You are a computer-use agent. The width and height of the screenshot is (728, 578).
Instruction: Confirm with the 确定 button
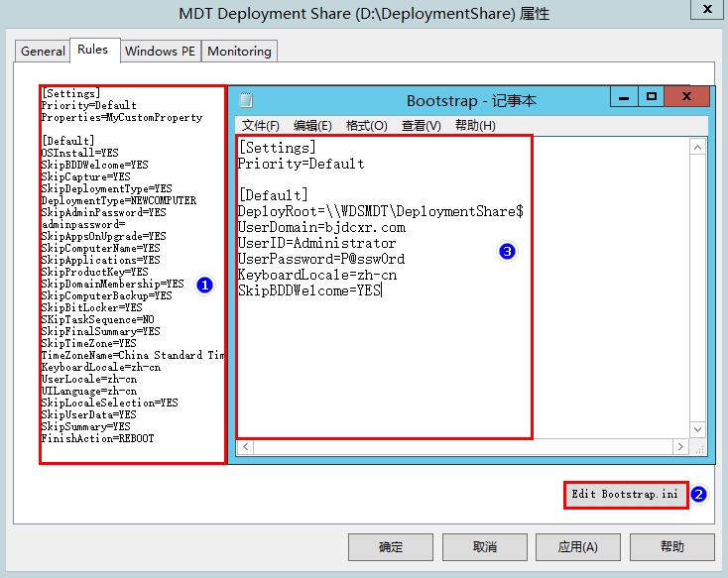[391, 547]
